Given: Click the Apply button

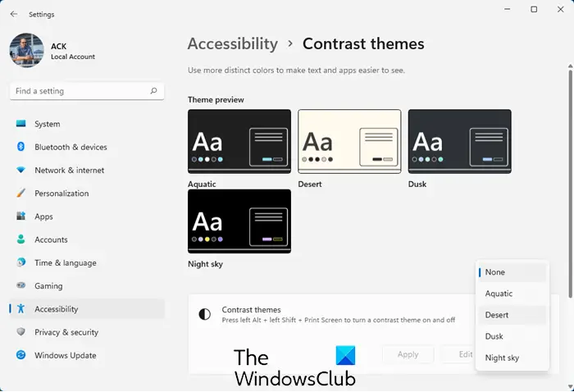Looking at the screenshot, I should click(x=408, y=354).
